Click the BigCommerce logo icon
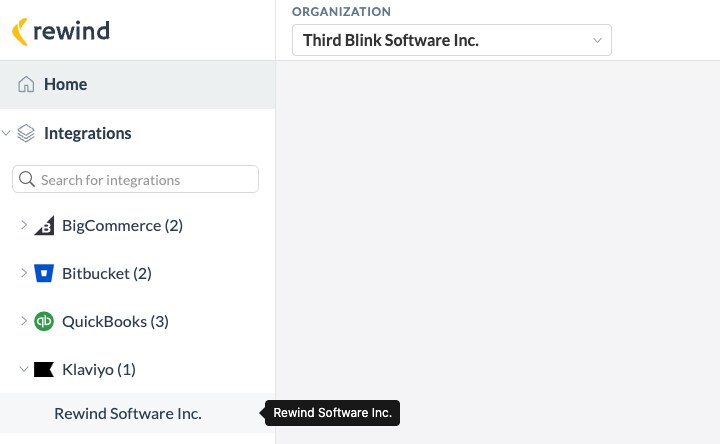The image size is (720, 444). 44,225
